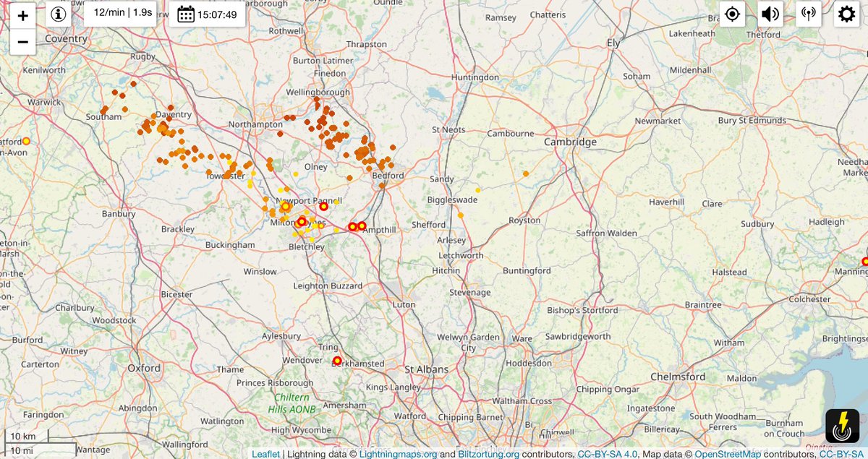This screenshot has height=459, width=868.
Task: Click the Ely label
Action: 614,43
